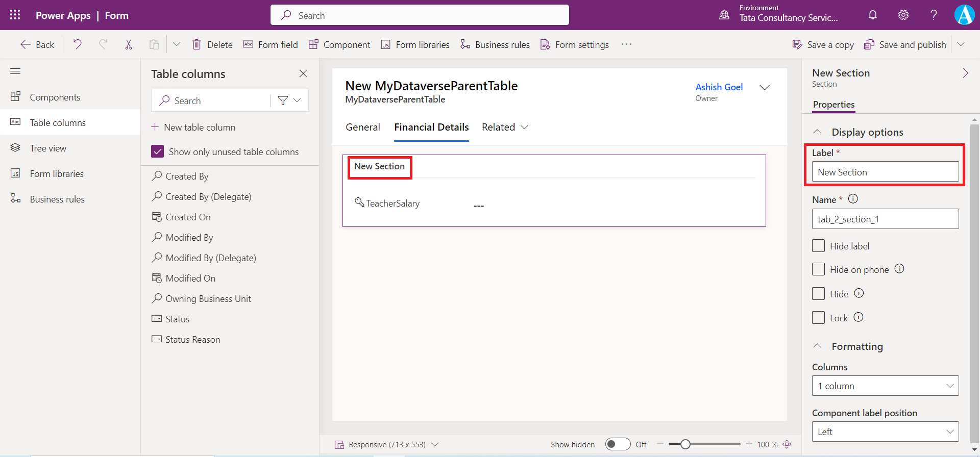
Task: Click the Cut scissors icon
Action: tap(129, 44)
